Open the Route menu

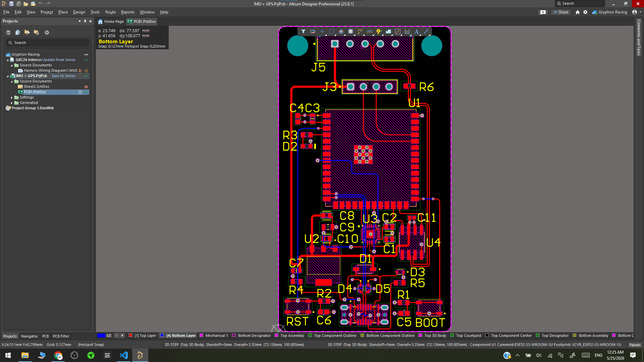[x=110, y=12]
